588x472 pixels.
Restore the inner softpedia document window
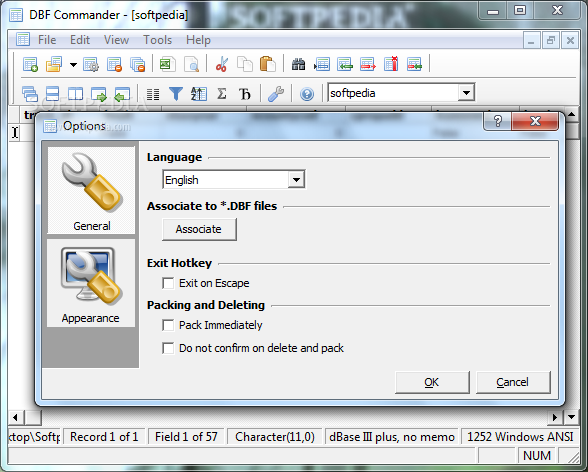[551, 40]
